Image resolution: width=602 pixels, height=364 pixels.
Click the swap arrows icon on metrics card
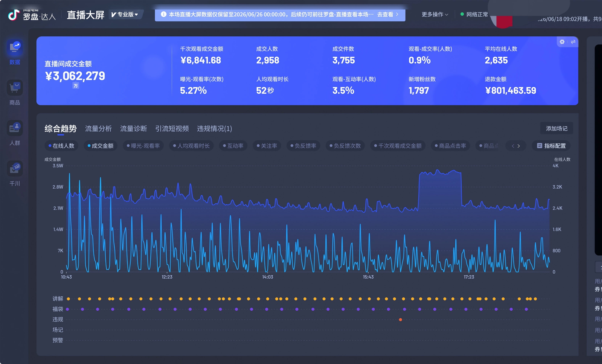(x=573, y=42)
